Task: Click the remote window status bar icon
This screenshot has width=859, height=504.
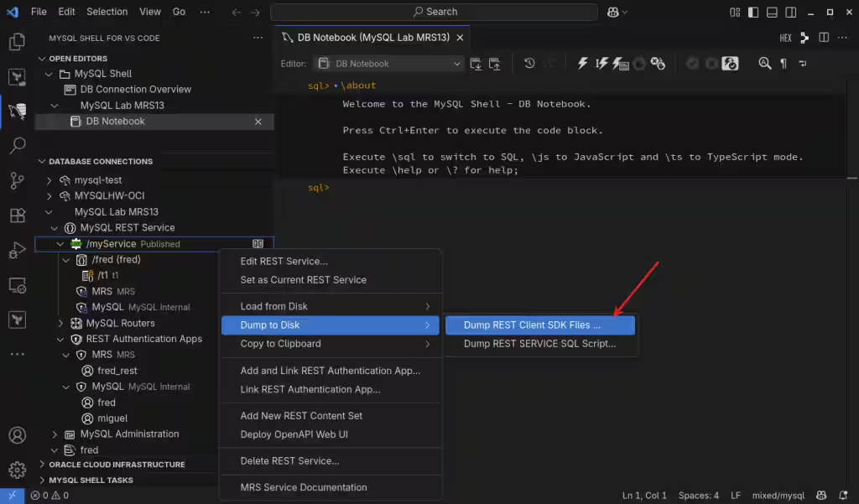Action: pyautogui.click(x=12, y=496)
